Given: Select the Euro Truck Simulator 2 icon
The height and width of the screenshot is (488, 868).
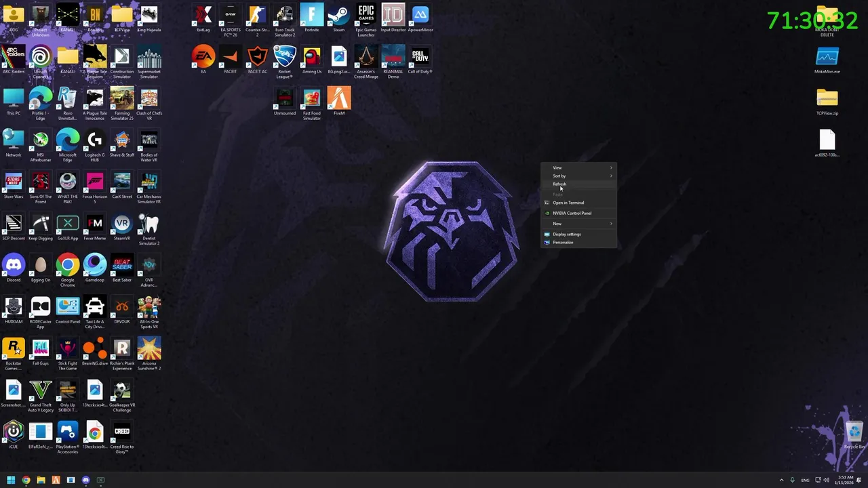Looking at the screenshot, I should (x=285, y=20).
